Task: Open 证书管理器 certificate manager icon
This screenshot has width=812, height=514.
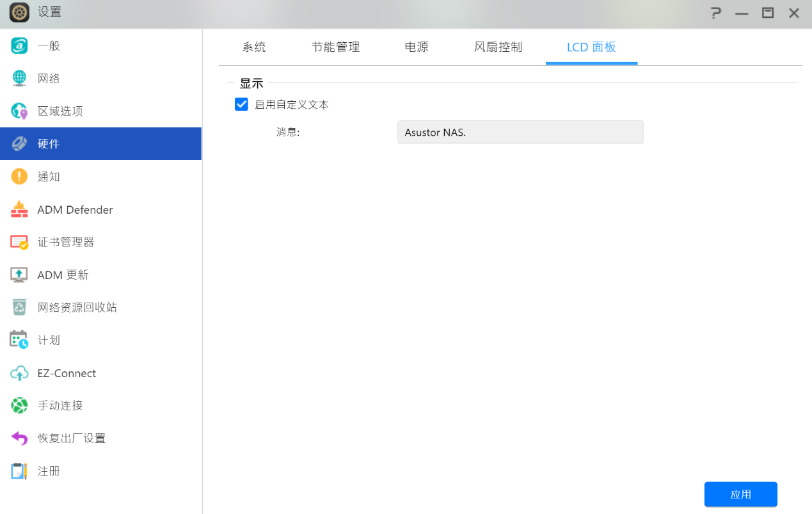Action: [x=19, y=242]
